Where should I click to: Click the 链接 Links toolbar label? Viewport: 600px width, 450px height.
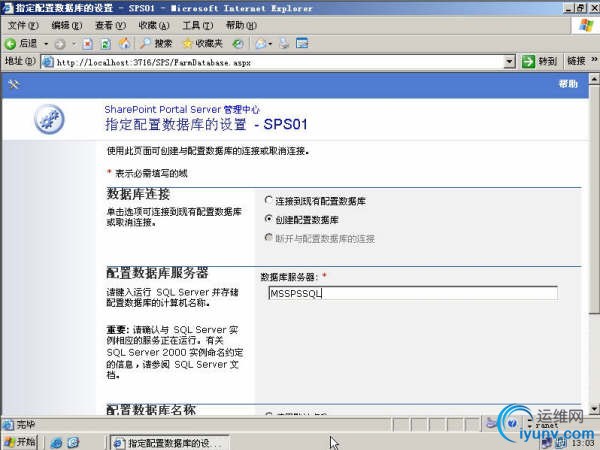point(576,61)
